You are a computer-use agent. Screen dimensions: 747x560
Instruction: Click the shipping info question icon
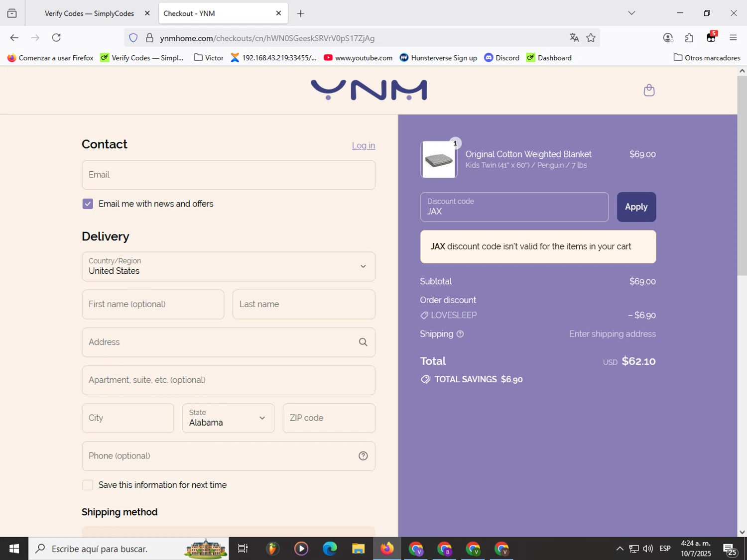(x=460, y=334)
